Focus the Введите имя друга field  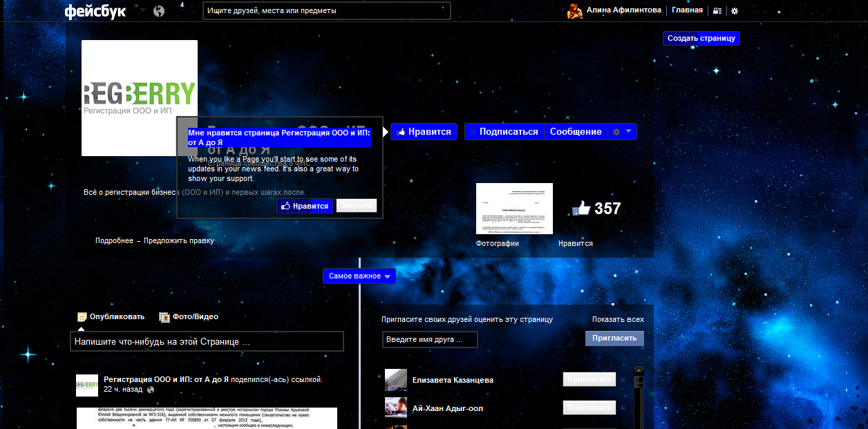click(x=430, y=340)
